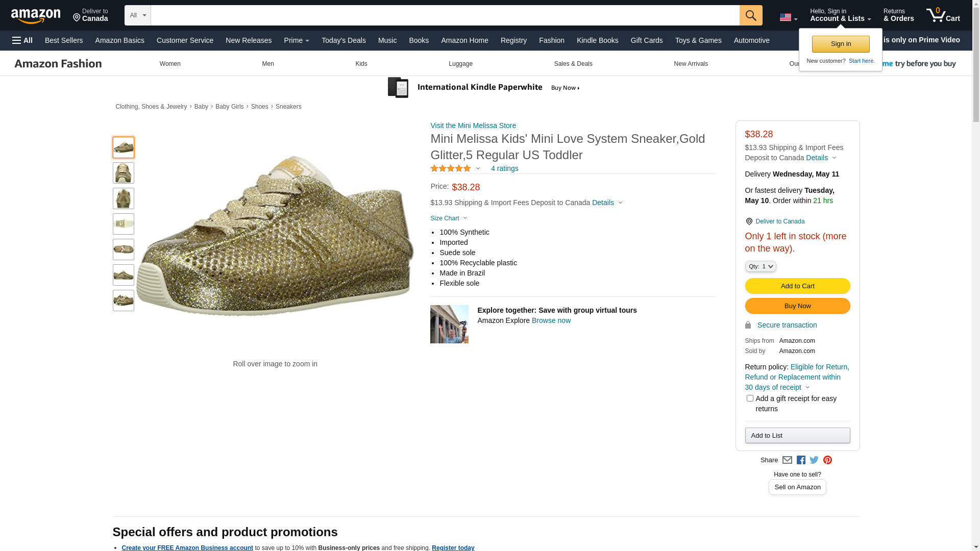Image resolution: width=980 pixels, height=551 pixels.
Task: Select the Women fashion tab
Action: pyautogui.click(x=170, y=64)
